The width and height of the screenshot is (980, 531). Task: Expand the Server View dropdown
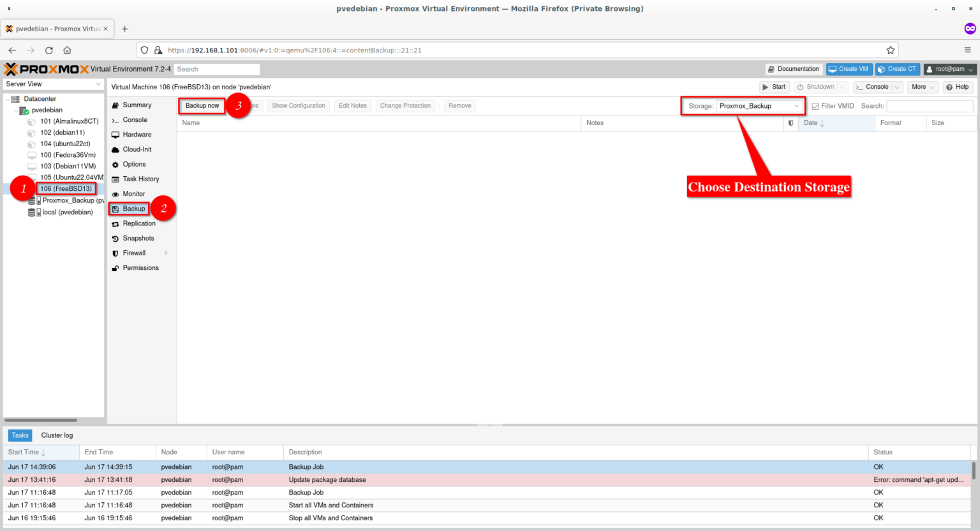pyautogui.click(x=53, y=84)
